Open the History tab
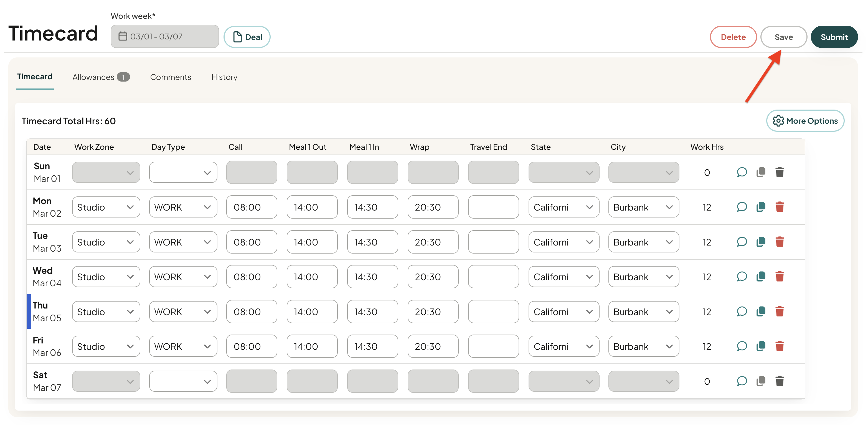 pos(224,77)
